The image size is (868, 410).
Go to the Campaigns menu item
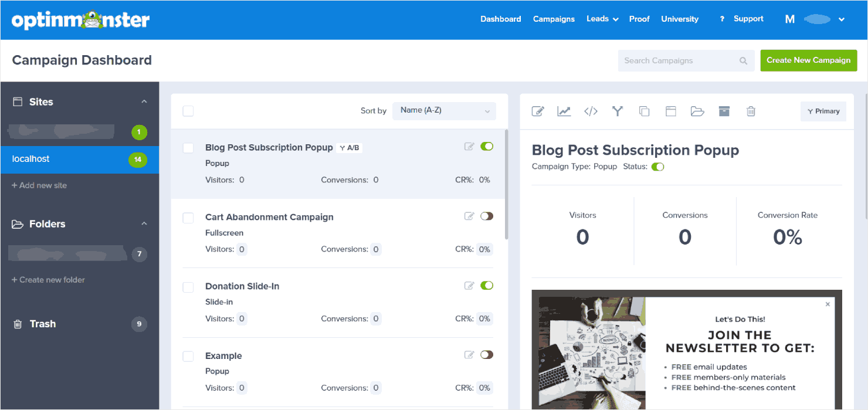554,19
